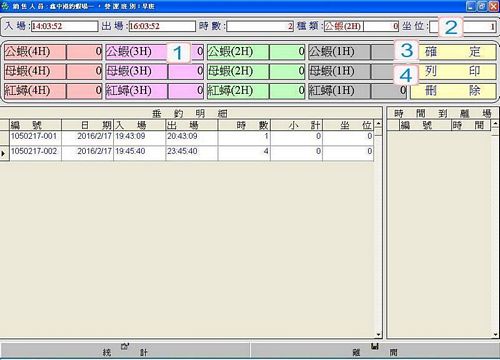Click the 日期 column header
The width and height of the screenshot is (500, 360).
(x=88, y=125)
